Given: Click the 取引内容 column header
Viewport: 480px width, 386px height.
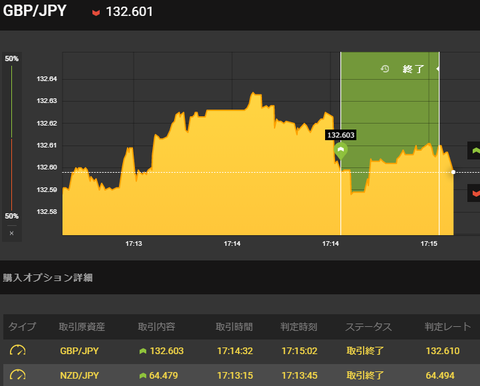Looking at the screenshot, I should 157,327.
